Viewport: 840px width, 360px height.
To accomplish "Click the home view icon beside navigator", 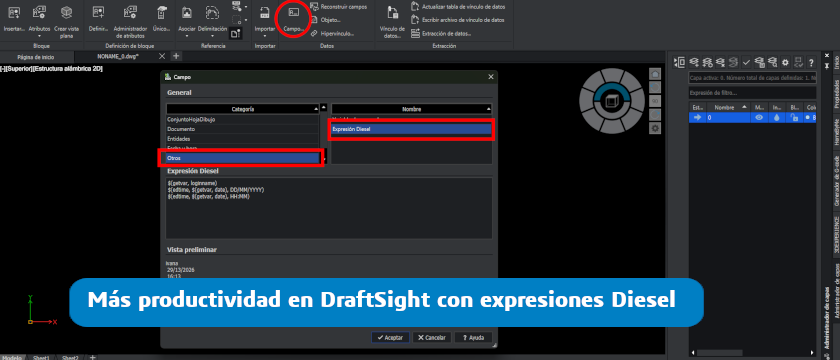I will (655, 74).
